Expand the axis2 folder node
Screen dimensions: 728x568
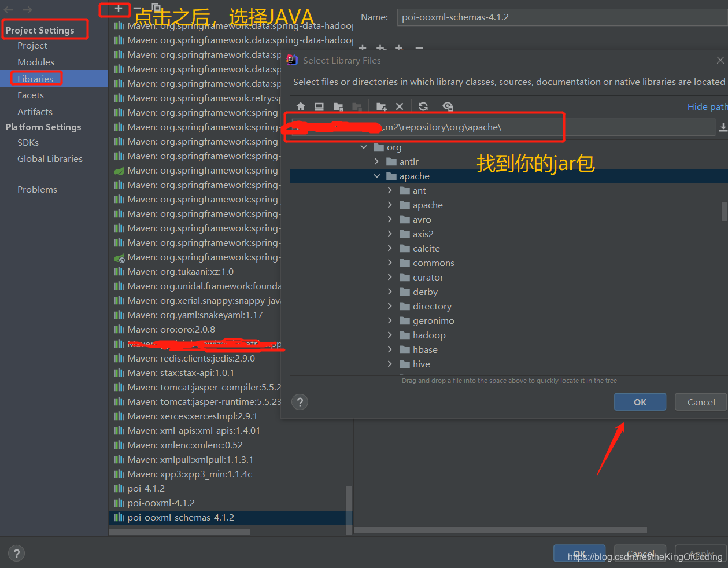point(390,234)
